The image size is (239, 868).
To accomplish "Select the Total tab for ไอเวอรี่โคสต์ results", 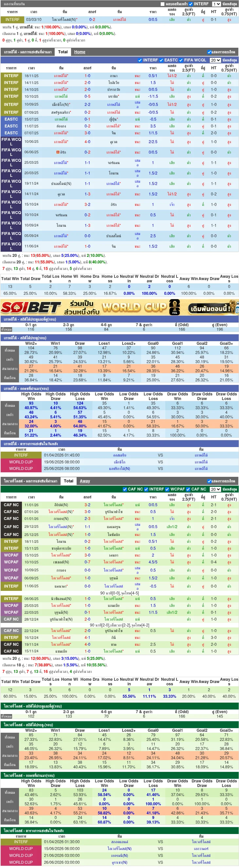I will coord(68,481).
